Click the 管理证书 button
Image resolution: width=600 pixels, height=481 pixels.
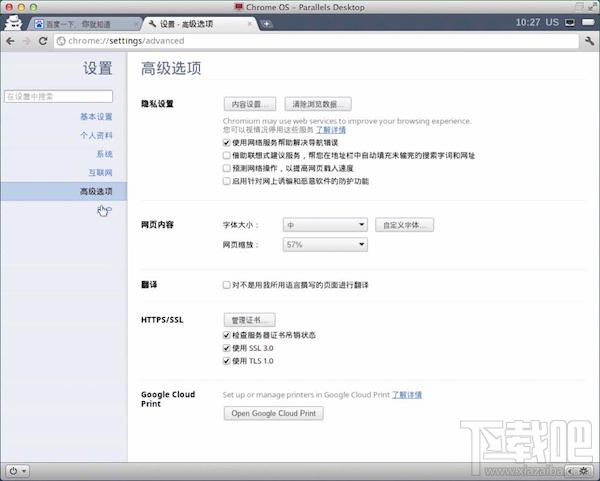[249, 320]
